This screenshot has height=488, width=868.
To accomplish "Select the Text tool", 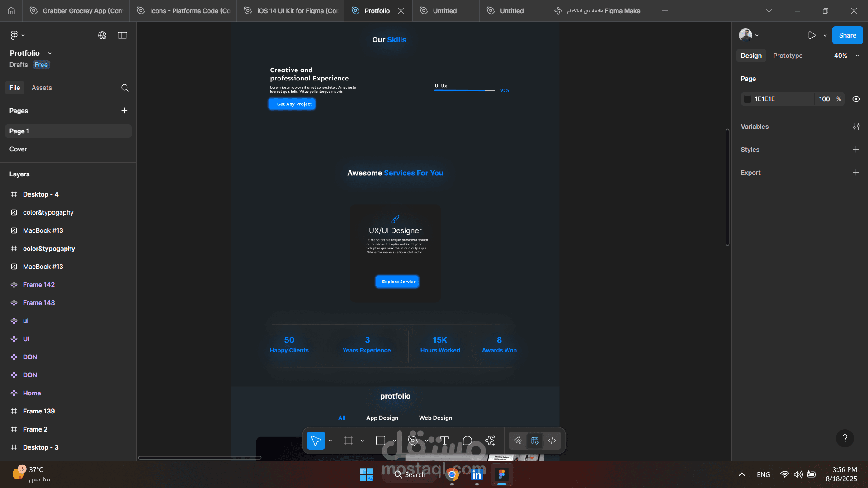I will click(x=444, y=441).
